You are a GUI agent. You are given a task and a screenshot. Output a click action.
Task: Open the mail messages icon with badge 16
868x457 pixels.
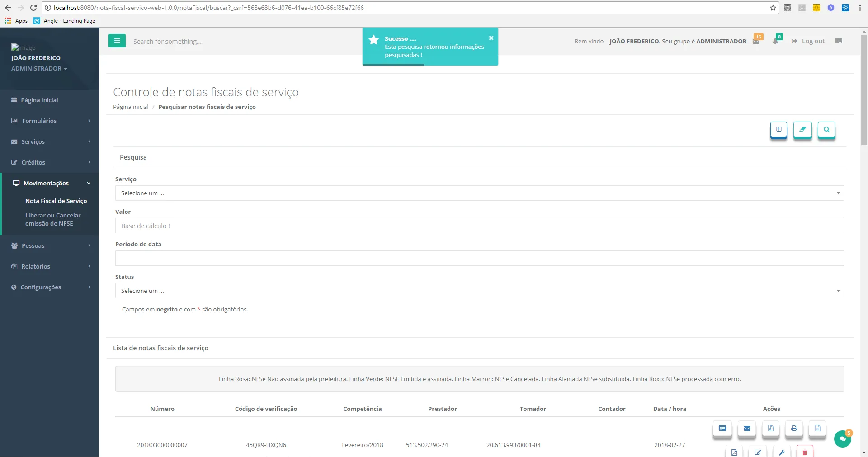(x=756, y=41)
